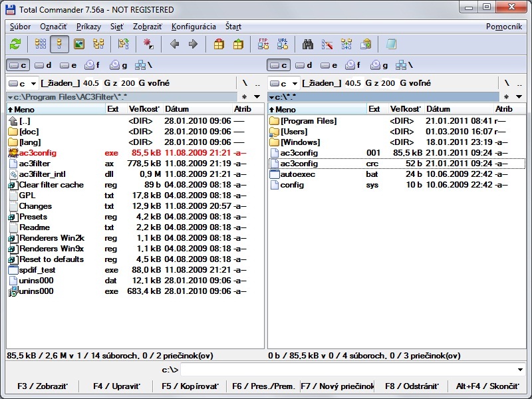Toggle the directory tree view icon
Screen dimensions: 532x399
pyautogui.click(x=98, y=44)
